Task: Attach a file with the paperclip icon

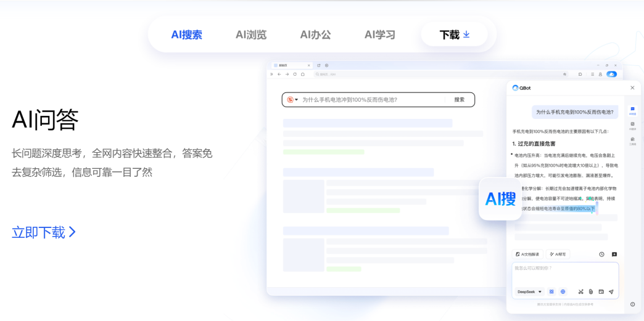Action: (x=590, y=291)
